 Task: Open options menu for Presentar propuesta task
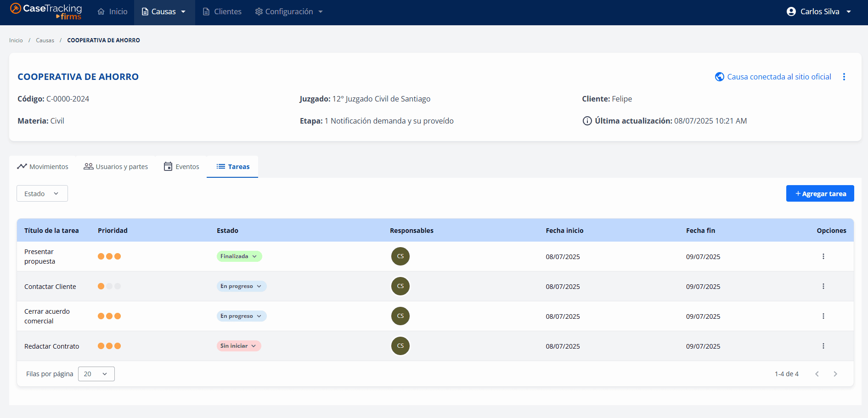tap(823, 256)
